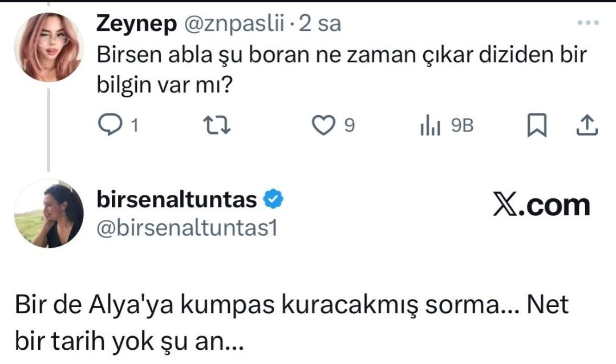Click the blue verified badge next to birsenaltuntas

point(273,199)
